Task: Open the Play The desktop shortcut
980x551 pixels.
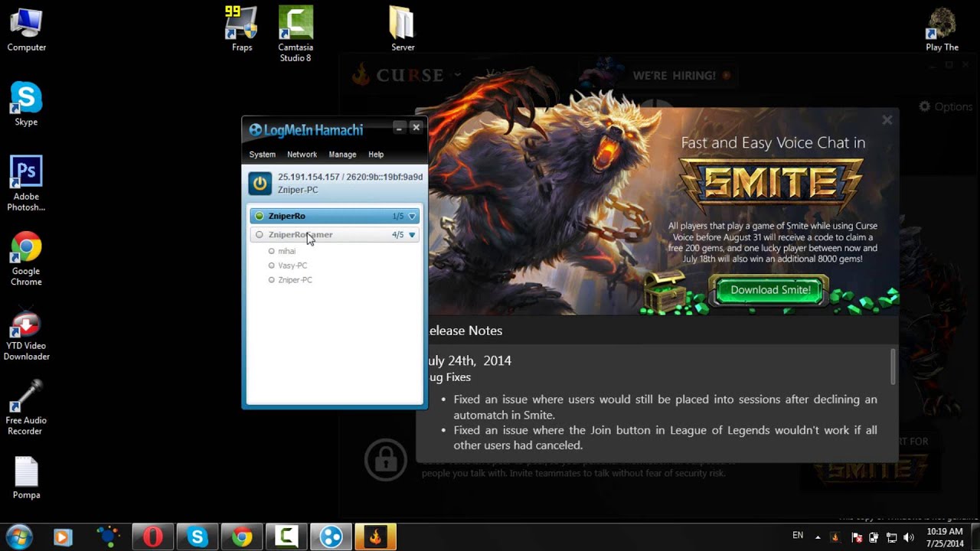Action: (942, 30)
